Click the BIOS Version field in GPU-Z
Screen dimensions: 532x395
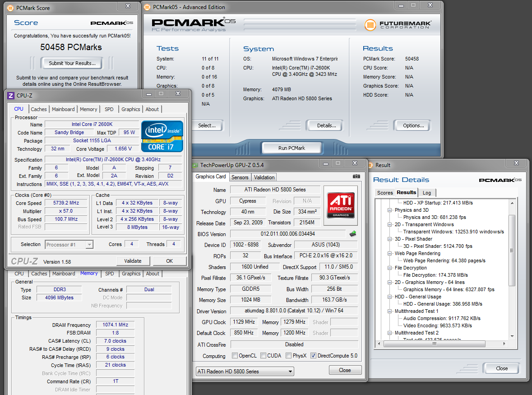coord(288,234)
